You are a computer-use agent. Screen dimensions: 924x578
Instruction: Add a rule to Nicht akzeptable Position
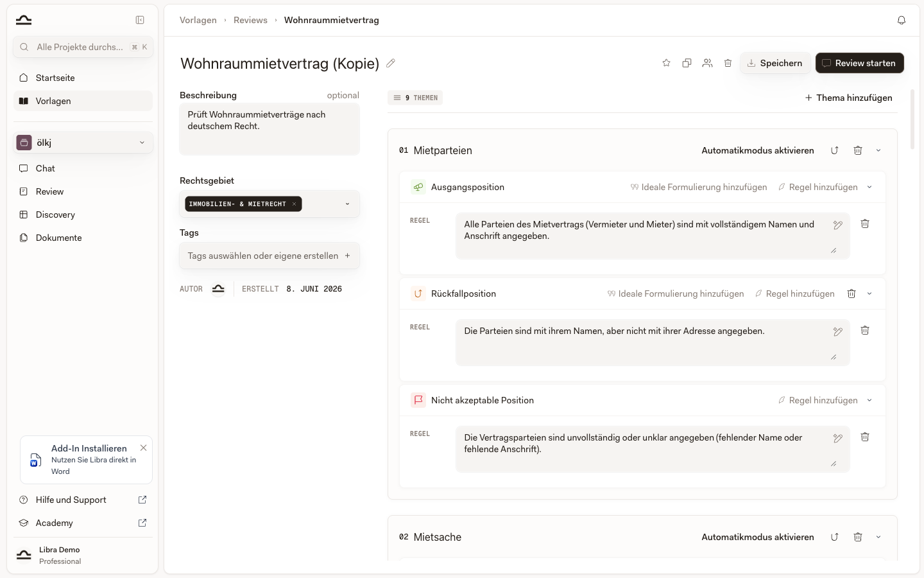817,400
